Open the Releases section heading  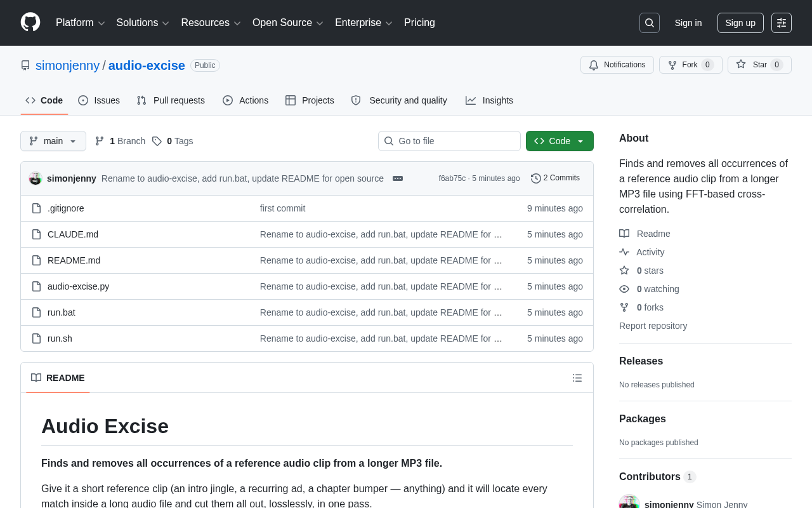[641, 361]
